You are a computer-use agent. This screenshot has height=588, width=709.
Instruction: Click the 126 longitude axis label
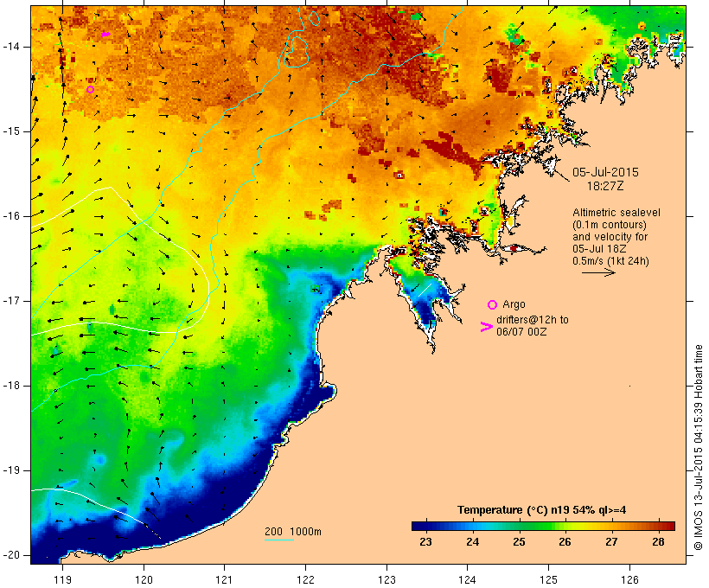click(629, 580)
